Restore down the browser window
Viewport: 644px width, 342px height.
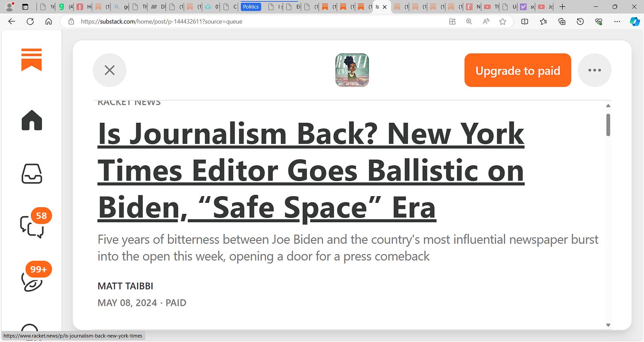pos(615,7)
